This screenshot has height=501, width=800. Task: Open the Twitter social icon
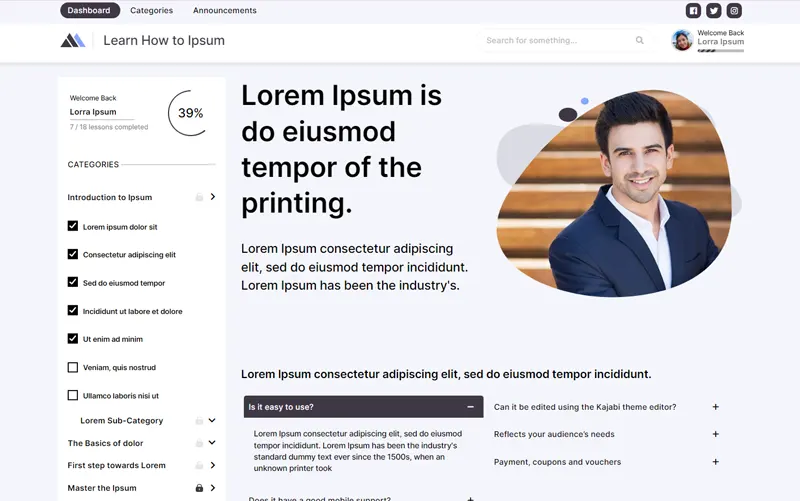tap(713, 11)
